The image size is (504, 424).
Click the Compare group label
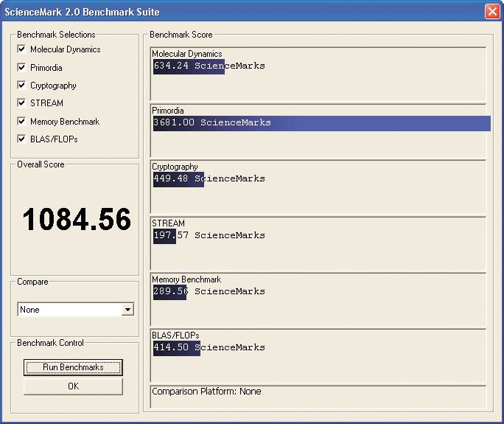(32, 282)
